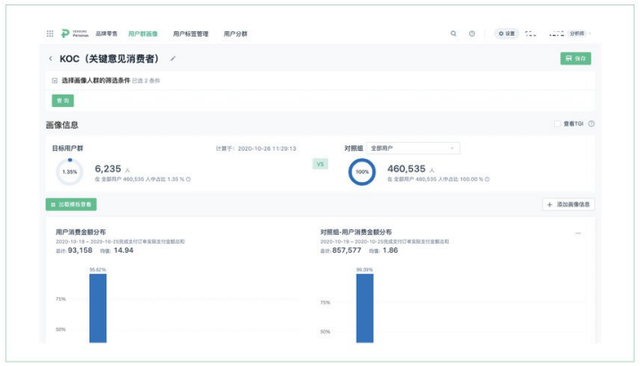Click the average value 1.86
This screenshot has height=366, width=640.
pos(390,250)
